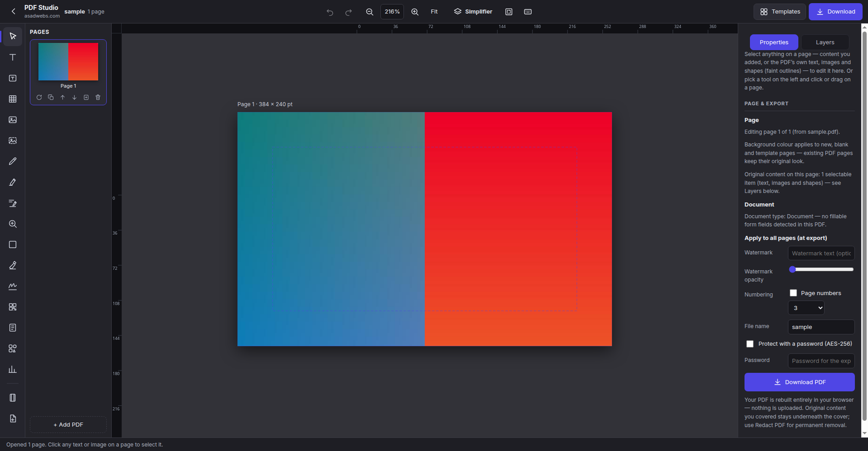Duplicate Page 1 with the copy icon
Viewport: 868px width, 451px height.
click(x=50, y=98)
